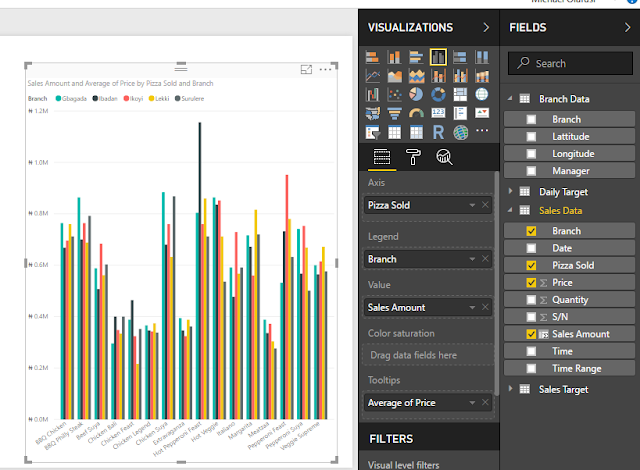Select the gauge visualization
640x470 pixels.
click(x=416, y=113)
